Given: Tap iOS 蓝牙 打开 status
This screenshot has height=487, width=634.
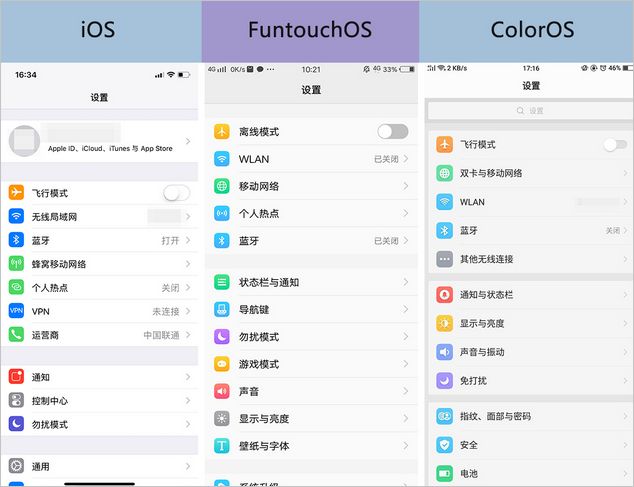Looking at the screenshot, I should (x=170, y=241).
